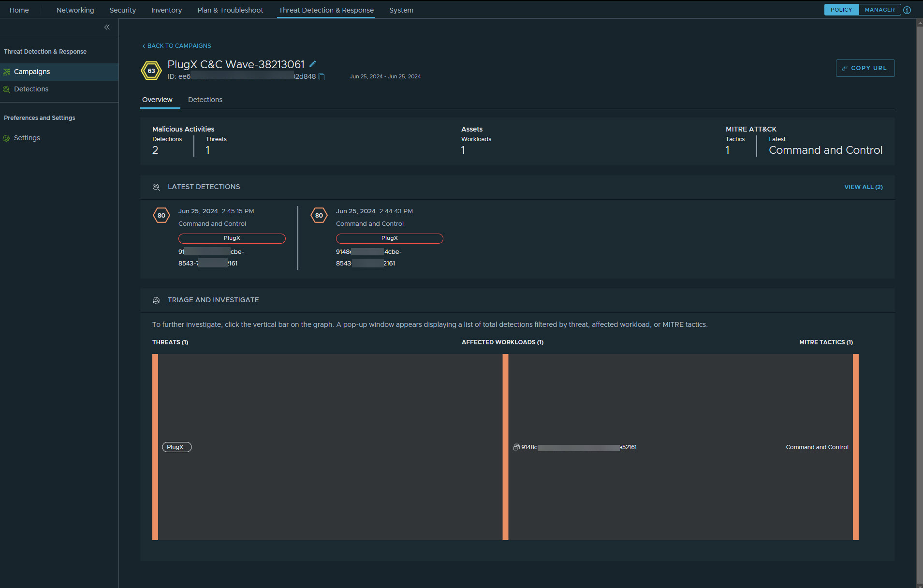Click the score 80 badge for 2:45:15 PM detection

[161, 216]
